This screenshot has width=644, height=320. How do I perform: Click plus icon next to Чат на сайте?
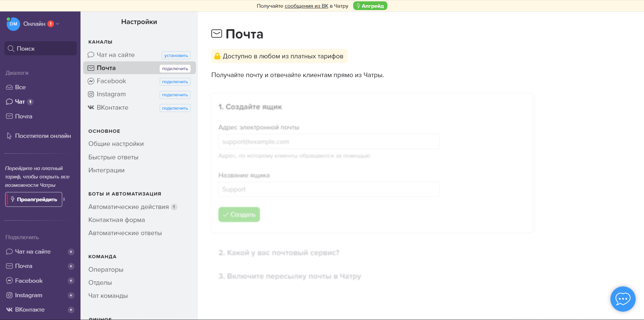click(71, 252)
